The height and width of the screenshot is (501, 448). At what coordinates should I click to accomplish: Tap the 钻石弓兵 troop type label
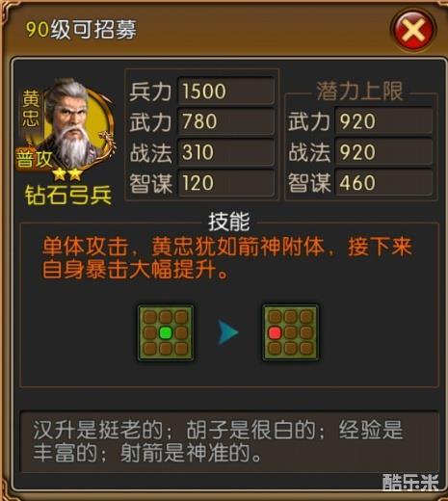pos(68,196)
